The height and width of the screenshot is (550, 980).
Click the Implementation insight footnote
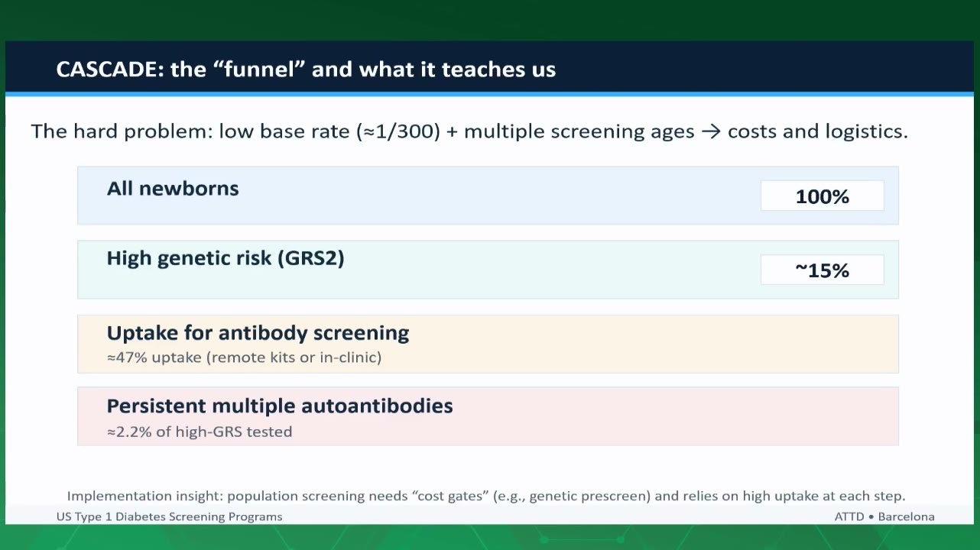point(486,496)
